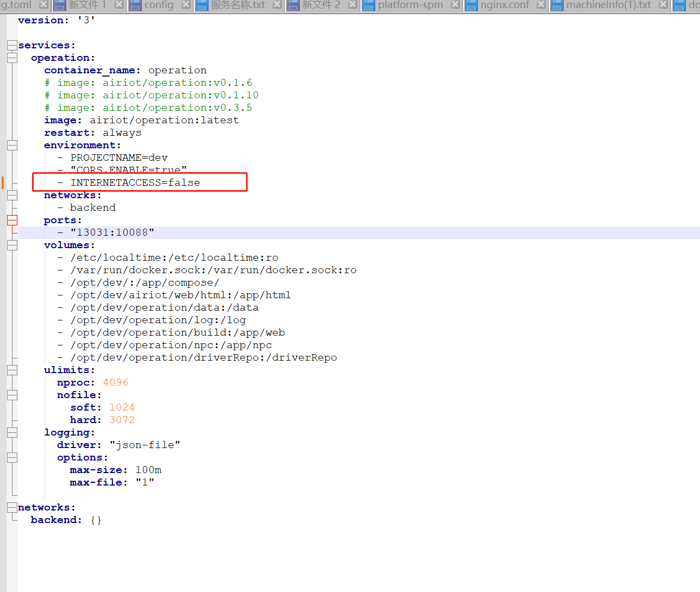Image resolution: width=700 pixels, height=592 pixels.
Task: Click commented image airiot/operation:v0.3.5 line
Action: coord(148,108)
